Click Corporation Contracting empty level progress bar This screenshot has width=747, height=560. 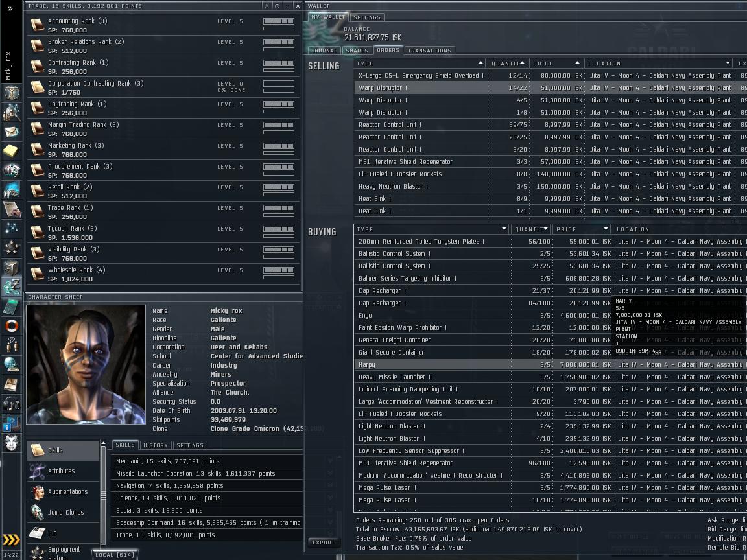click(x=279, y=84)
